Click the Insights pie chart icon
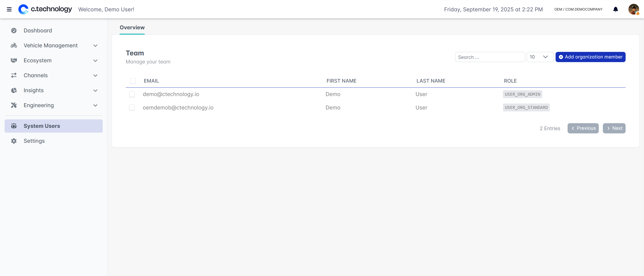Screen dimensions: 644x276 (x=14, y=90)
